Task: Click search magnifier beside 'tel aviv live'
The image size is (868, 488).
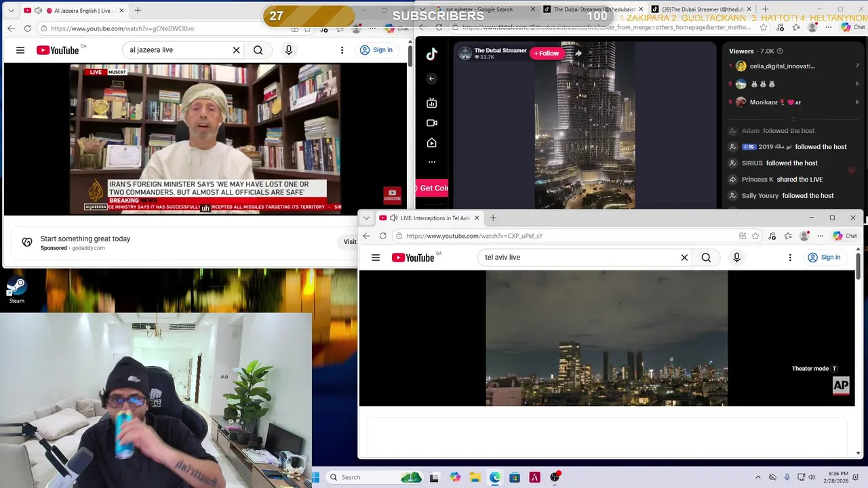Action: (x=706, y=258)
